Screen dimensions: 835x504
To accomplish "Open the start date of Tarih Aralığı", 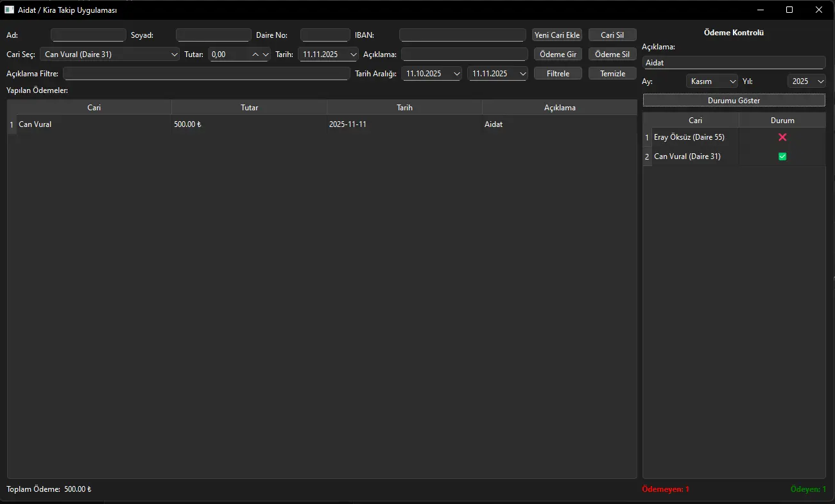I will tap(456, 74).
